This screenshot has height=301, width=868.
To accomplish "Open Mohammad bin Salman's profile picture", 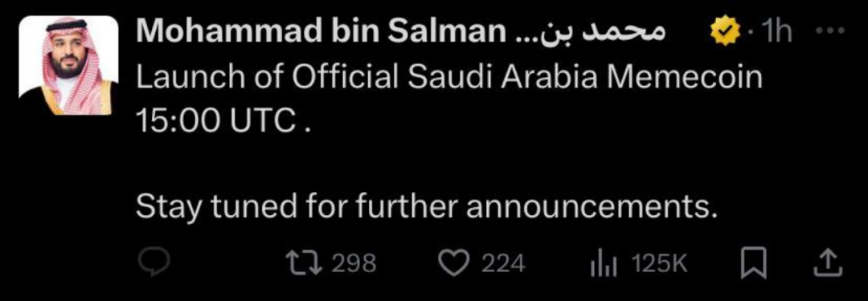I will pyautogui.click(x=69, y=65).
